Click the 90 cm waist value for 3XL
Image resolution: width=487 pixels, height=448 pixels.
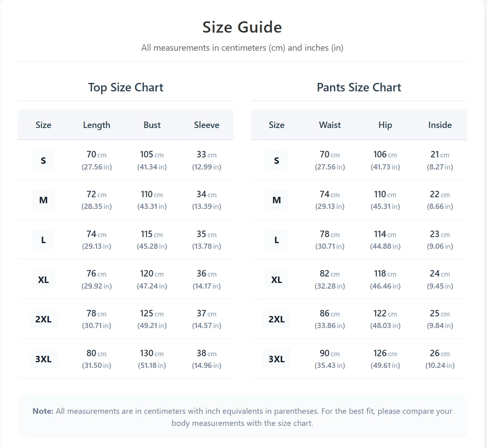330,353
